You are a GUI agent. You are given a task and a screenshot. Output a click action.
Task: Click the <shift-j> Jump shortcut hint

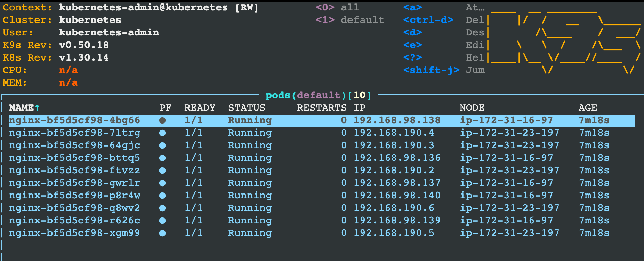tap(431, 70)
